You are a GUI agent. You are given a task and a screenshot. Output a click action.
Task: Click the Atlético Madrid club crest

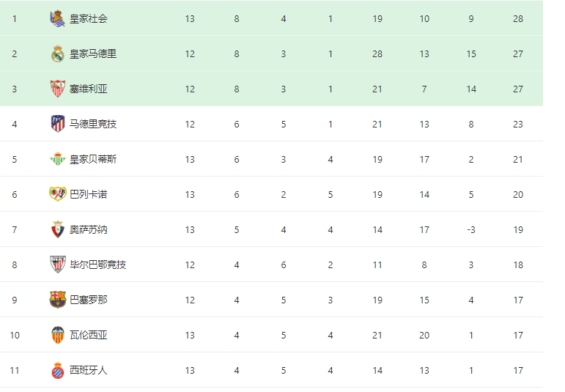click(58, 124)
